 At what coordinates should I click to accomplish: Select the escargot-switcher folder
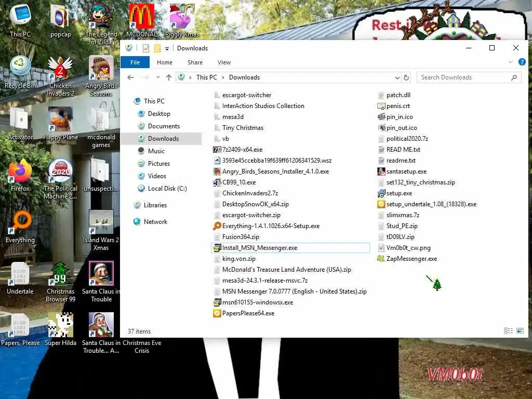click(247, 95)
